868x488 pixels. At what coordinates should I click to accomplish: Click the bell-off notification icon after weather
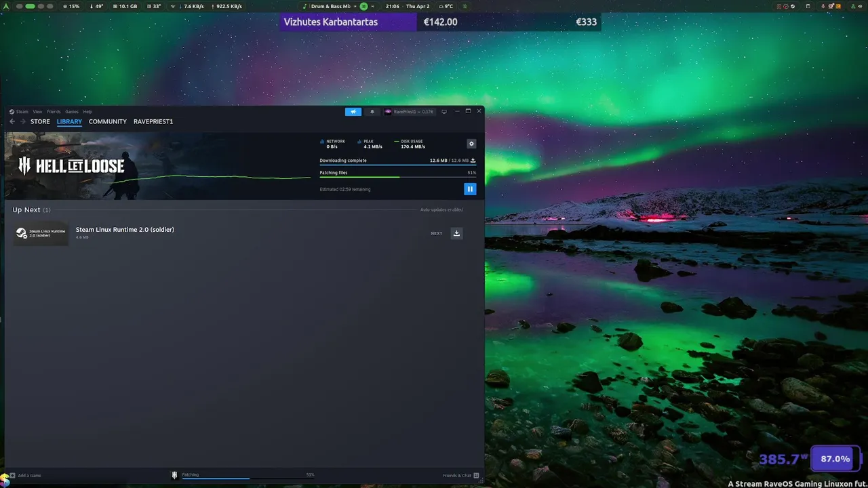pos(465,6)
